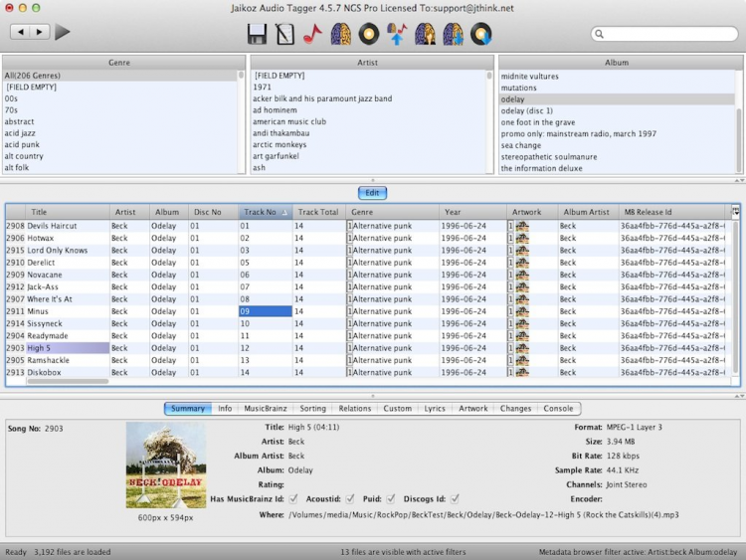Open the column chooser at table corner
Viewport: 746px width, 560px height.
(x=735, y=211)
